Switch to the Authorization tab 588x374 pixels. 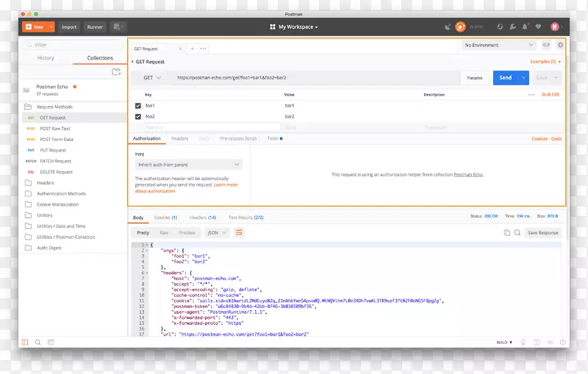click(x=146, y=139)
